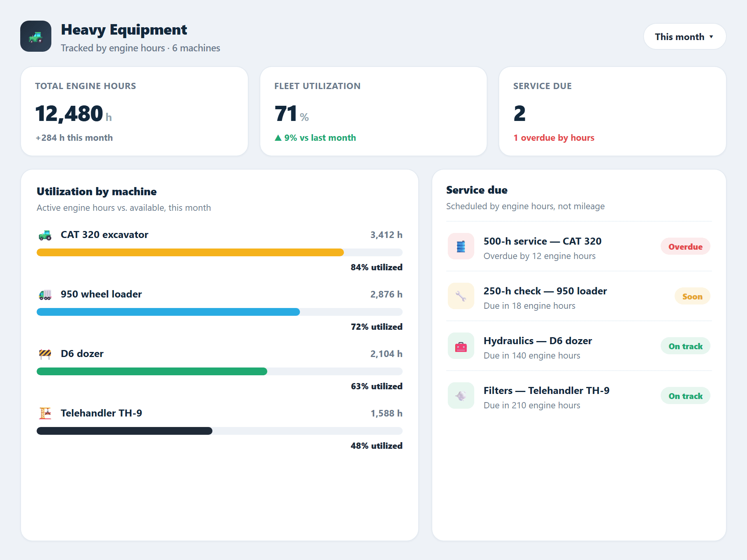The image size is (747, 560).
Task: Click Scheduled by engine hours, not mileage text
Action: [x=525, y=206]
